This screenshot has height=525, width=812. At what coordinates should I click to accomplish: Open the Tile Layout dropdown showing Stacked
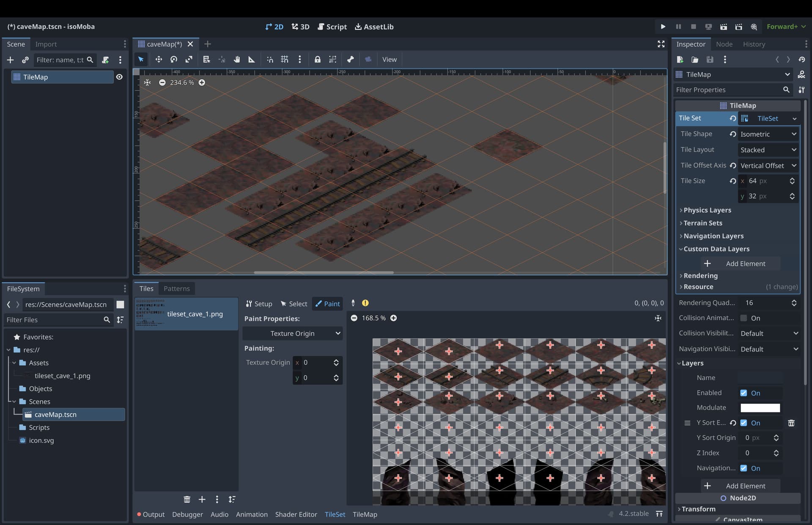point(768,149)
